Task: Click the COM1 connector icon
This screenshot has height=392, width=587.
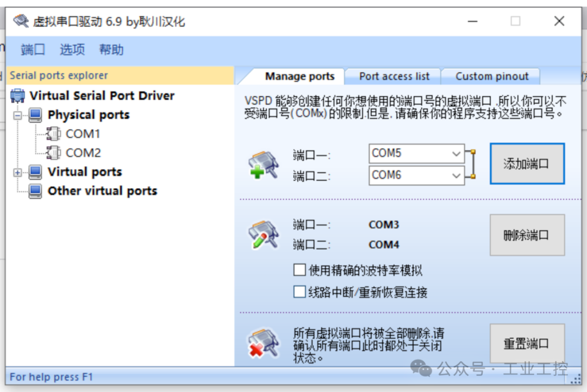Action: click(x=53, y=134)
